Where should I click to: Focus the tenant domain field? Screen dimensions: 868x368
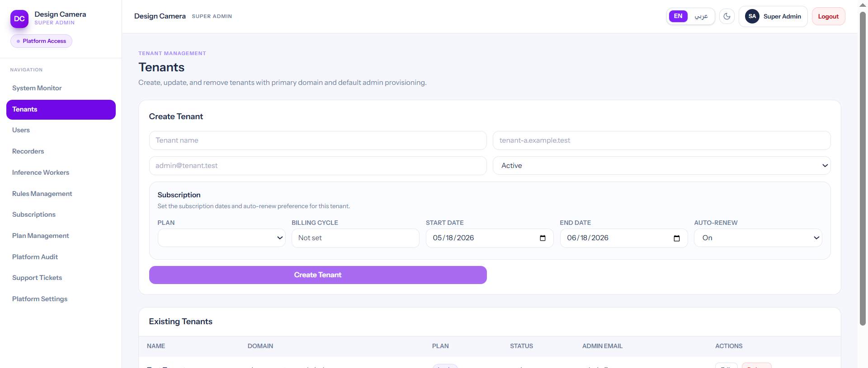pos(661,140)
